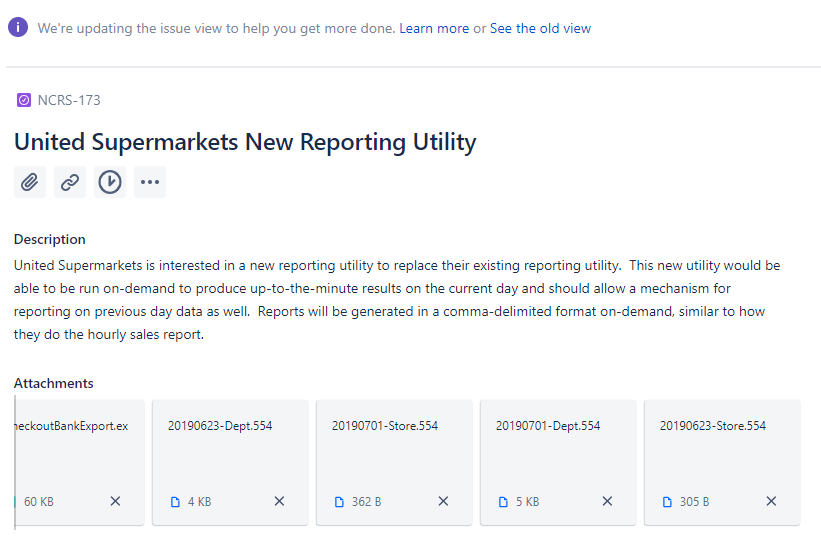Screen dimensions: 821x552
Task: Remove the 20190701-Store.554 attachment
Action: (443, 501)
